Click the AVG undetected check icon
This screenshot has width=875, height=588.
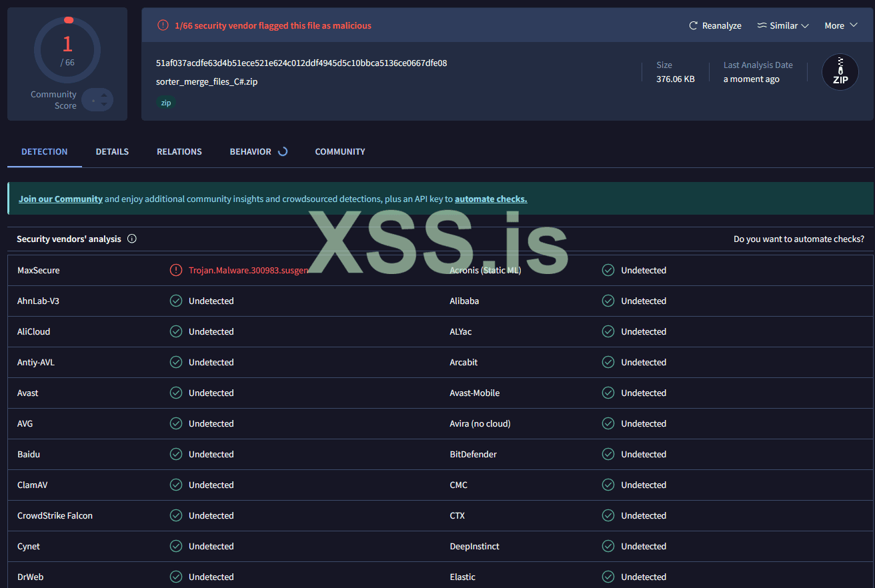pos(176,423)
